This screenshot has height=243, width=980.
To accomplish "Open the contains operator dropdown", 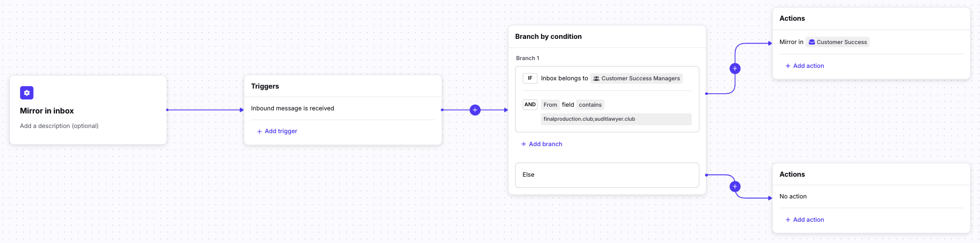I will click(x=590, y=105).
